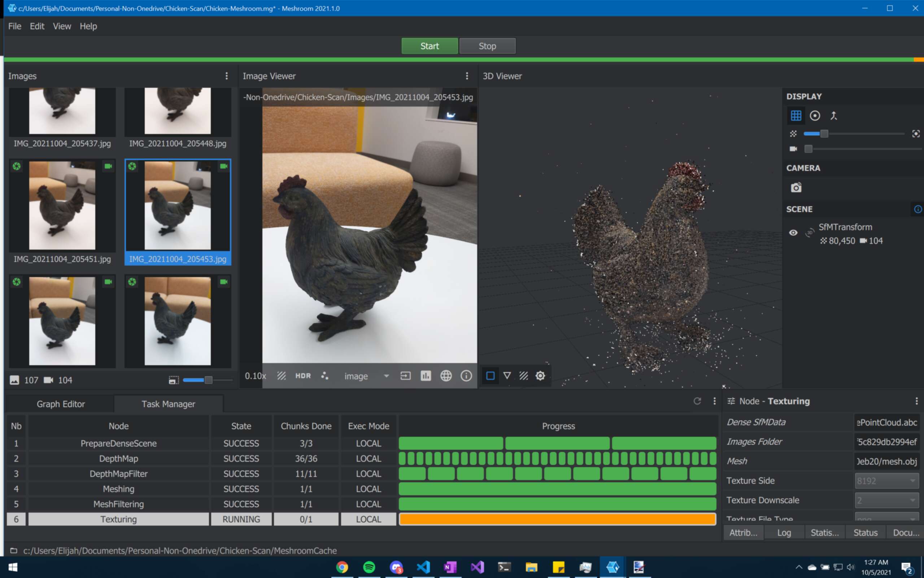
Task: Open the View menu
Action: pos(62,26)
